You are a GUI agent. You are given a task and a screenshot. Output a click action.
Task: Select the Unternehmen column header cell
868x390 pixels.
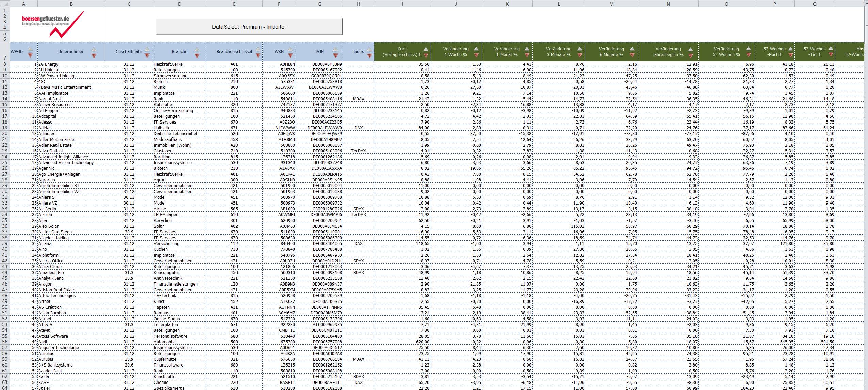coord(71,52)
